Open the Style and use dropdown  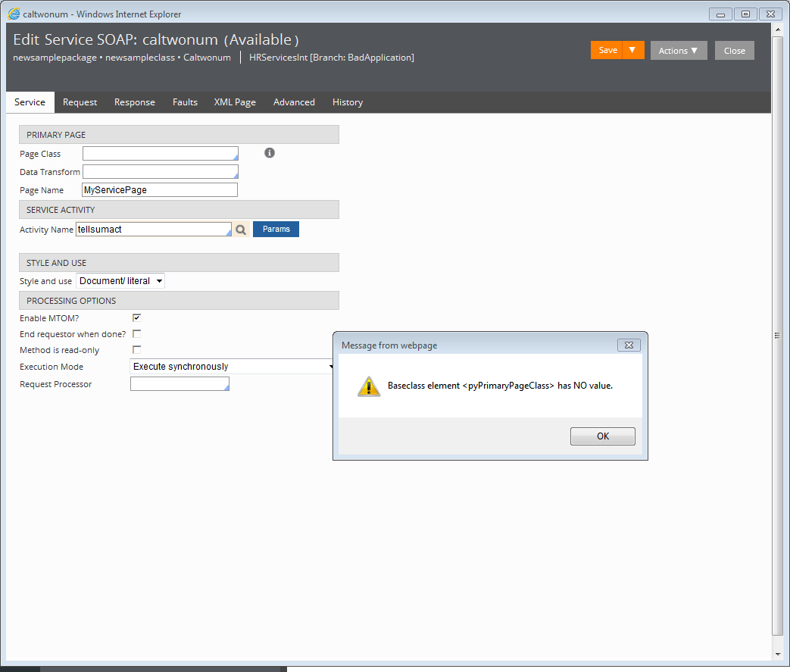pyautogui.click(x=120, y=281)
